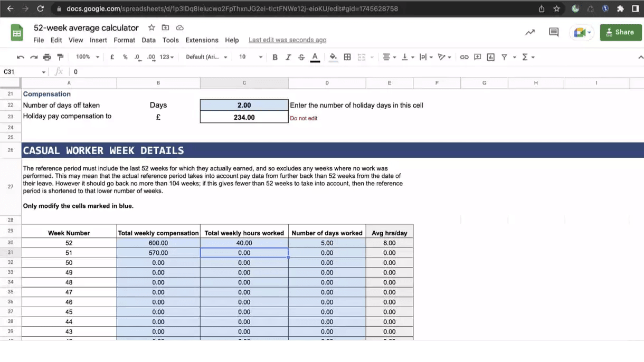Go to the Sheets home icon
This screenshot has width=644, height=362.
pyautogui.click(x=17, y=33)
